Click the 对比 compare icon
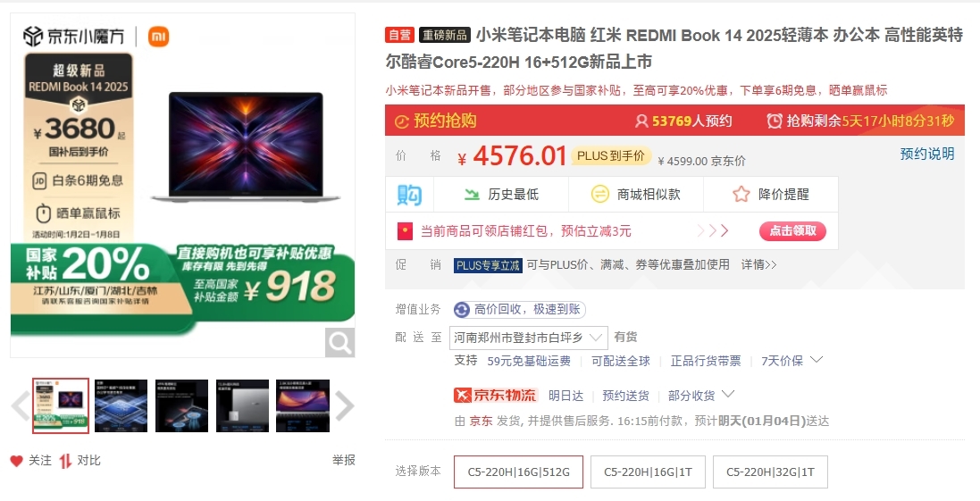The width and height of the screenshot is (980, 501). pos(65,461)
